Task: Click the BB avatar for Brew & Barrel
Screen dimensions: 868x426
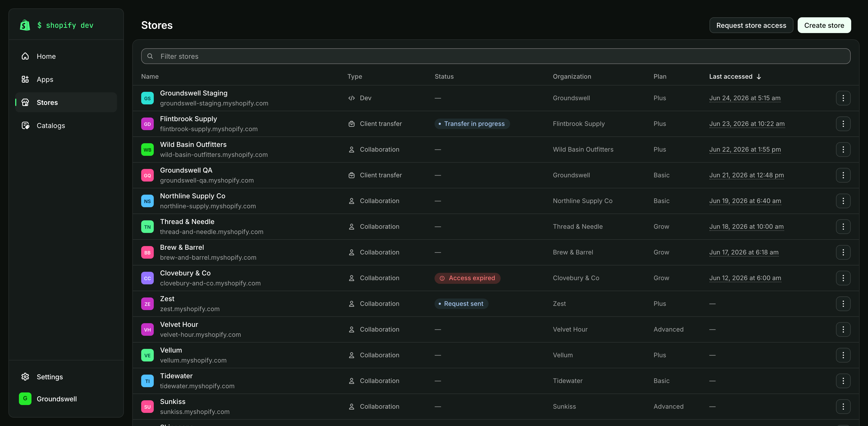Action: [x=147, y=253]
